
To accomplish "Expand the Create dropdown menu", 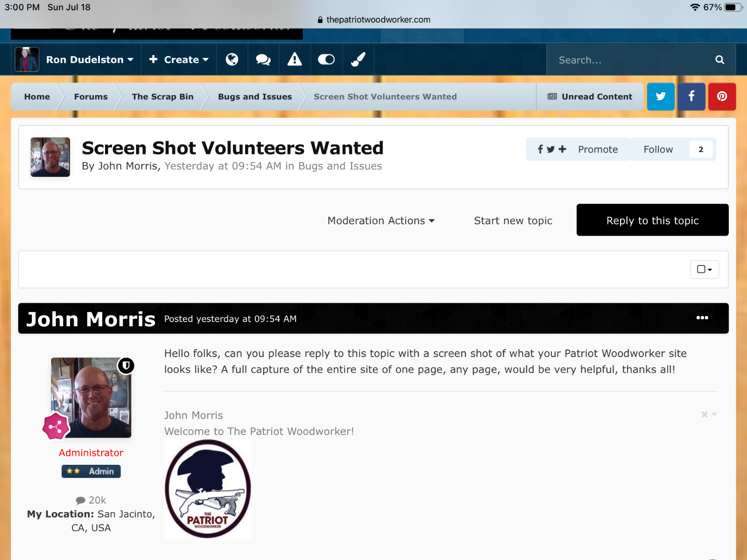I will point(179,60).
